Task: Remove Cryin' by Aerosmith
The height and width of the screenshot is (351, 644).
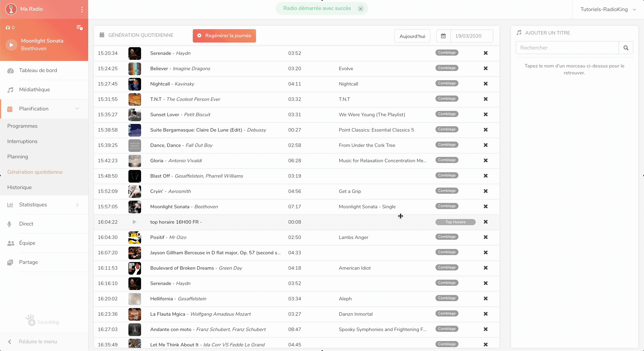Action: tap(485, 191)
